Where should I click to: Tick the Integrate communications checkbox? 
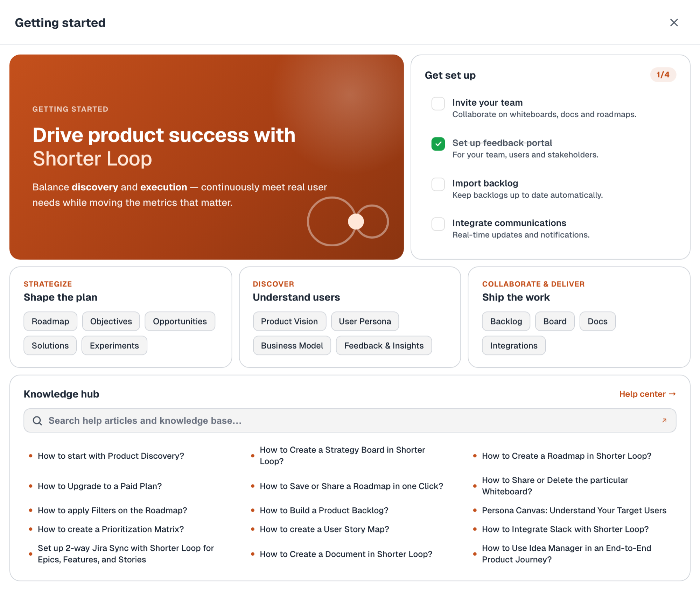point(438,224)
